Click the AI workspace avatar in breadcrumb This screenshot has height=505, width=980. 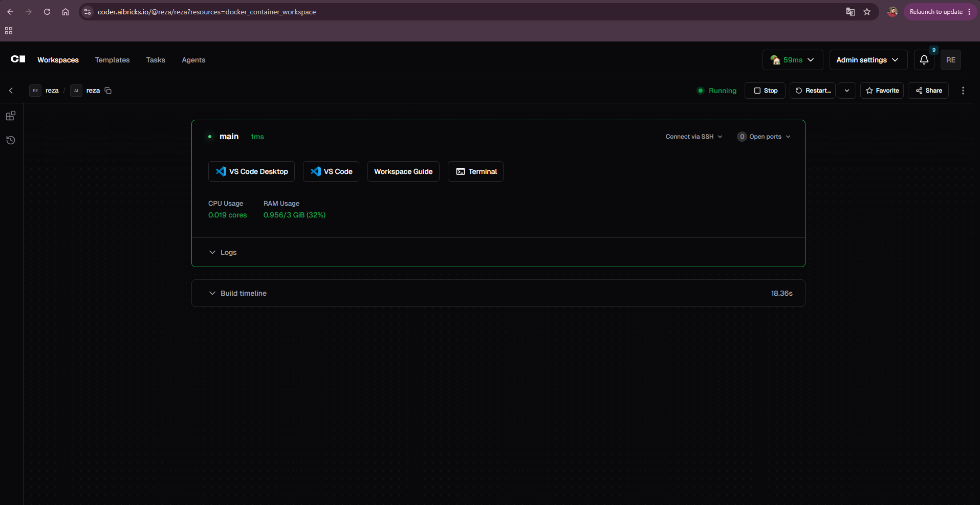coord(76,91)
